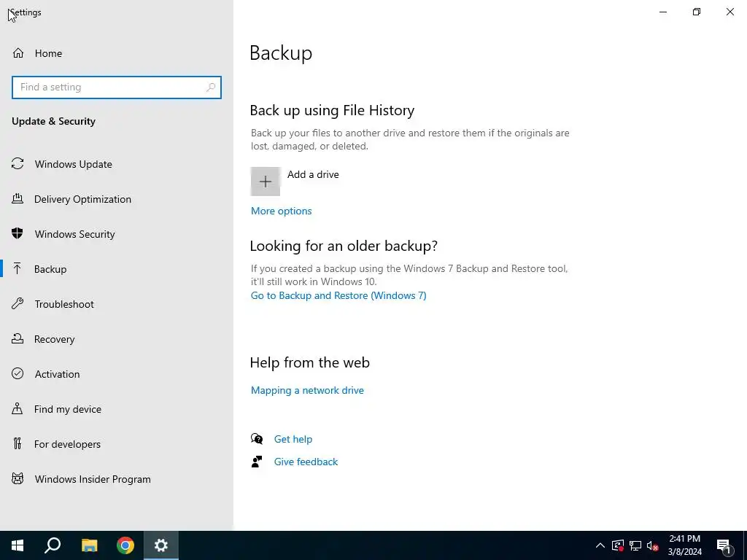Click the Windows Update refresh icon
The width and height of the screenshot is (747, 560).
pos(18,164)
